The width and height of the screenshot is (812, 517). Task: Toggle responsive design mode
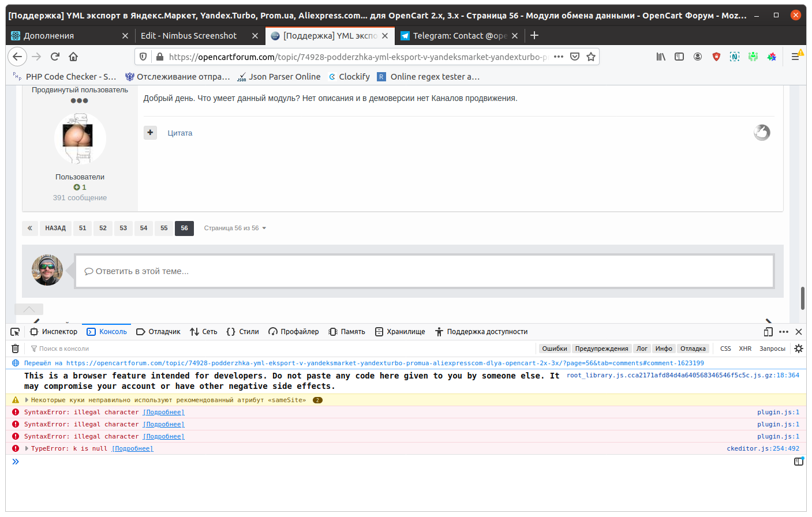pyautogui.click(x=768, y=332)
